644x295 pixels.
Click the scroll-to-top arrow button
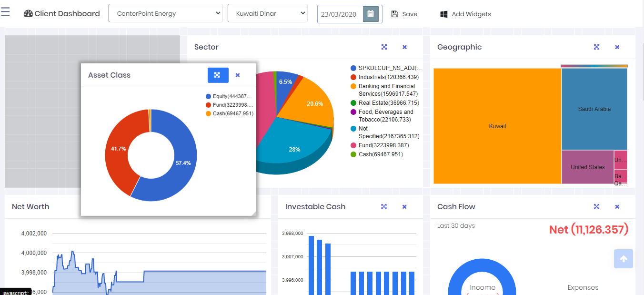point(624,259)
